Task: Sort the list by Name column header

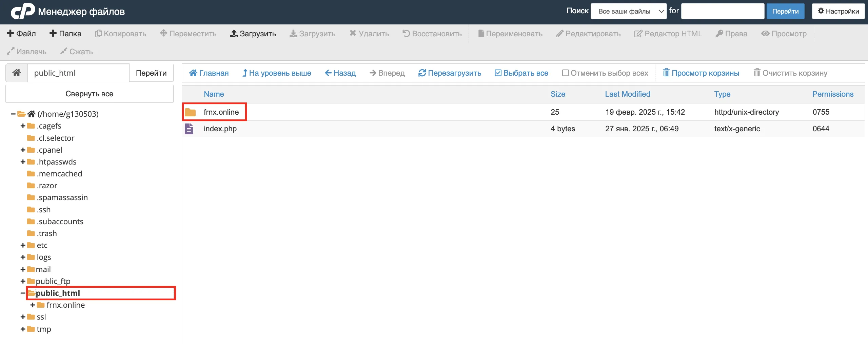Action: 214,94
